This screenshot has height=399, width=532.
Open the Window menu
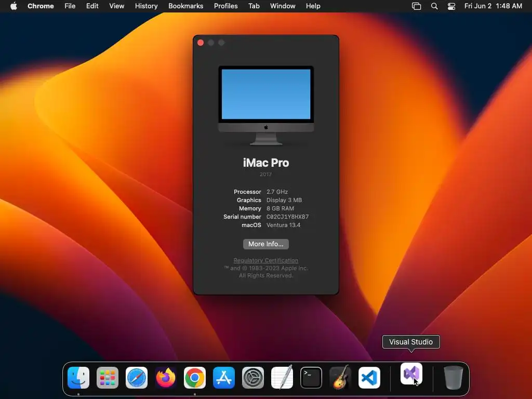point(283,6)
